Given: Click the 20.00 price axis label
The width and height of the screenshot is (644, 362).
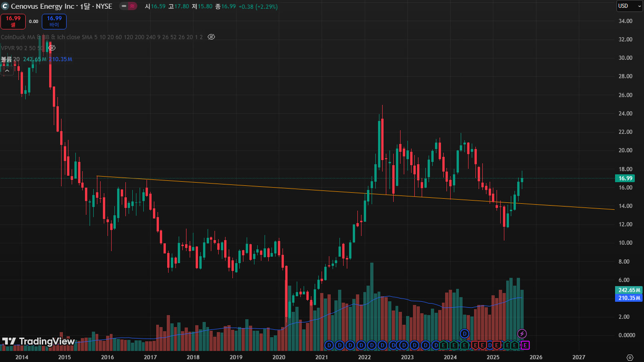Looking at the screenshot, I should point(626,150).
